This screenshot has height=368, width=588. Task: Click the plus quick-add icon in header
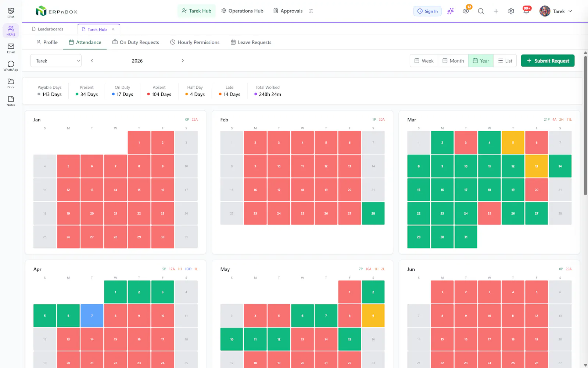point(496,11)
